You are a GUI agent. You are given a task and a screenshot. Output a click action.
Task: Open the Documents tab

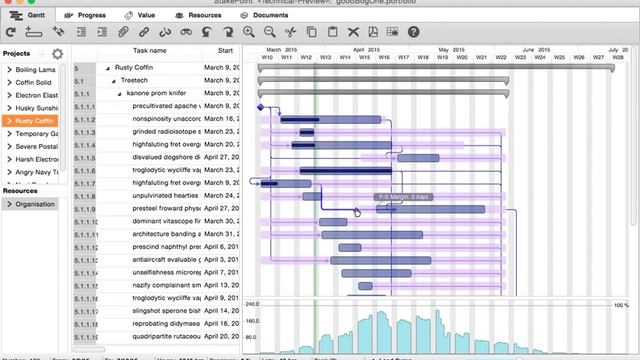[x=264, y=15]
